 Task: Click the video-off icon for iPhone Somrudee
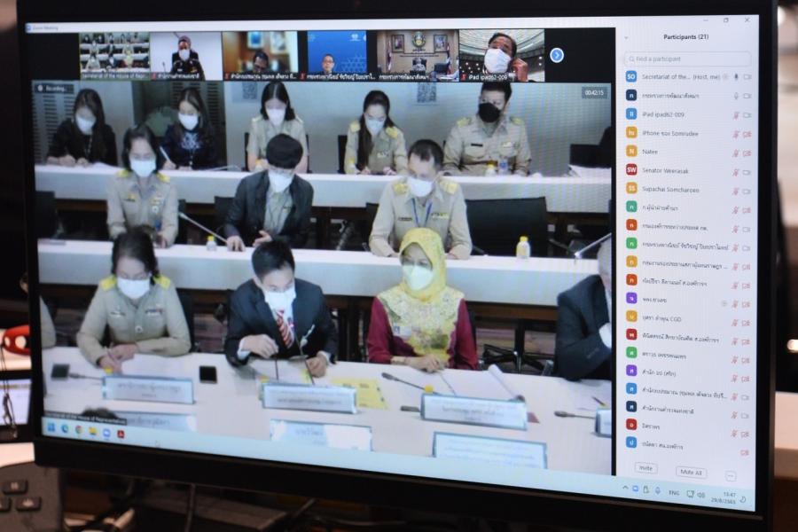coord(747,134)
